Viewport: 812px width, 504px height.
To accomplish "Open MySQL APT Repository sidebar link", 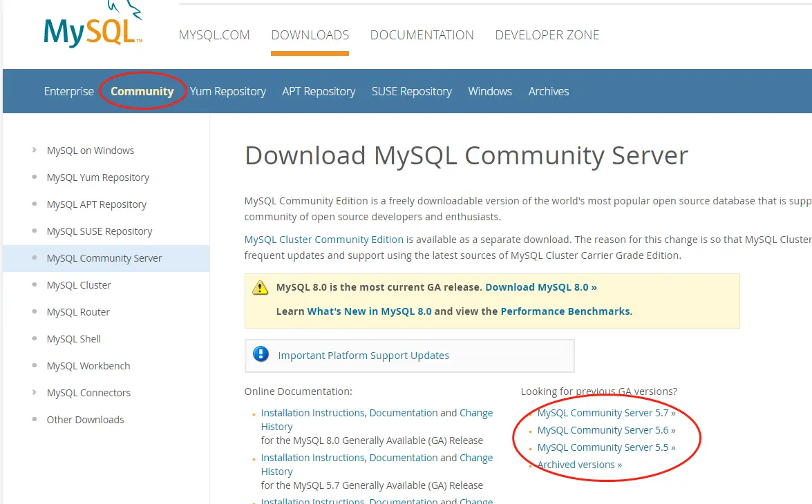I will tap(97, 204).
